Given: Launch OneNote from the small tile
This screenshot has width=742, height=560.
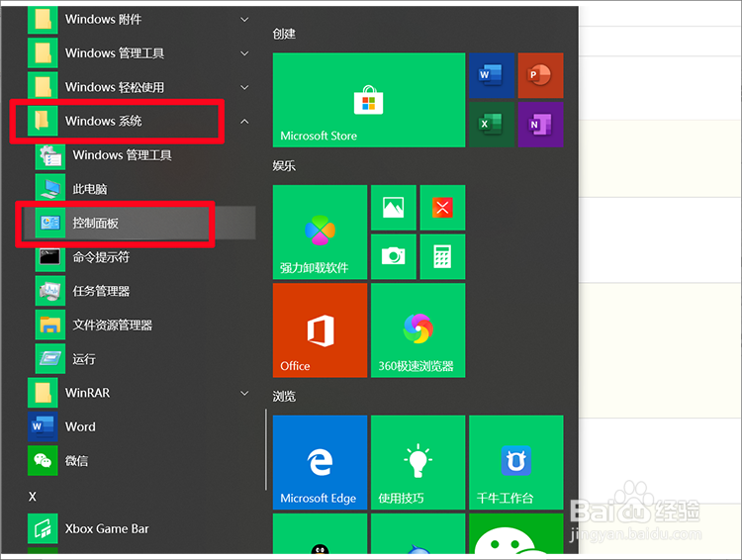Looking at the screenshot, I should coord(540,125).
